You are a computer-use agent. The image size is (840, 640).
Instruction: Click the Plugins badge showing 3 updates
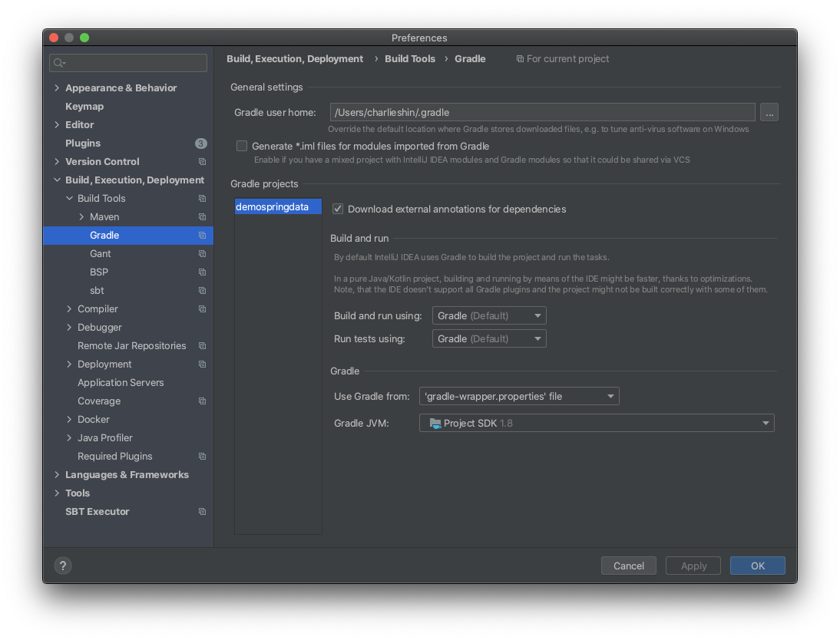coord(200,143)
